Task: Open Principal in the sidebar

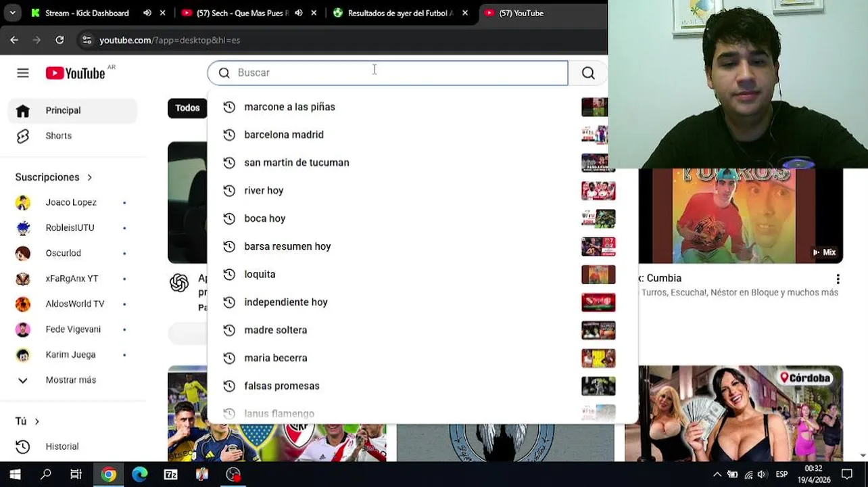Action: click(72, 110)
